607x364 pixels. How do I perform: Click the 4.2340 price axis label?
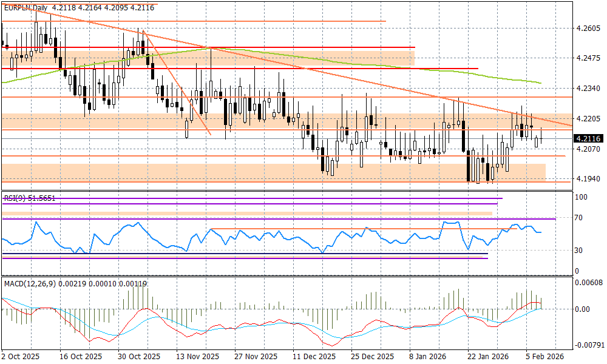(587, 89)
